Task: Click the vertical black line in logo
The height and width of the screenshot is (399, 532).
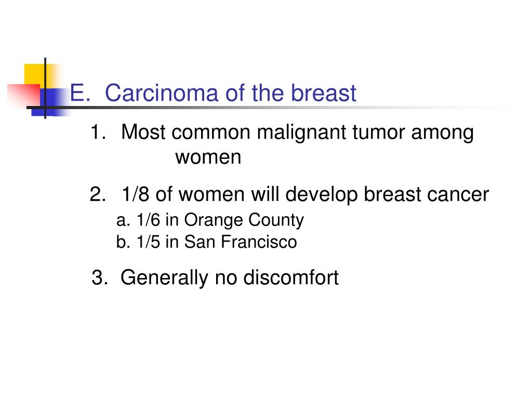Action: pos(45,88)
